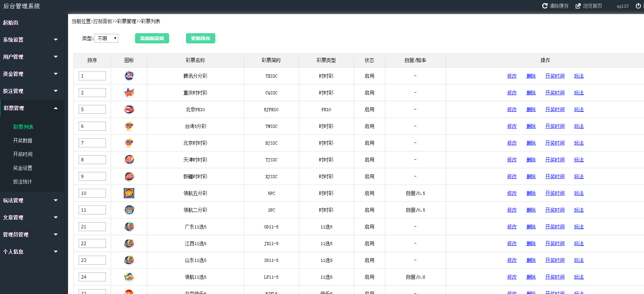Click the 领航11选5 lottery icon
Image resolution: width=644 pixels, height=294 pixels.
click(129, 277)
